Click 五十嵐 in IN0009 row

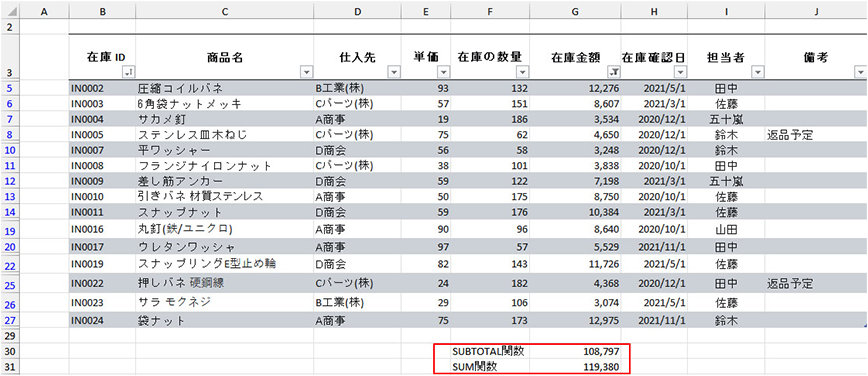click(726, 181)
